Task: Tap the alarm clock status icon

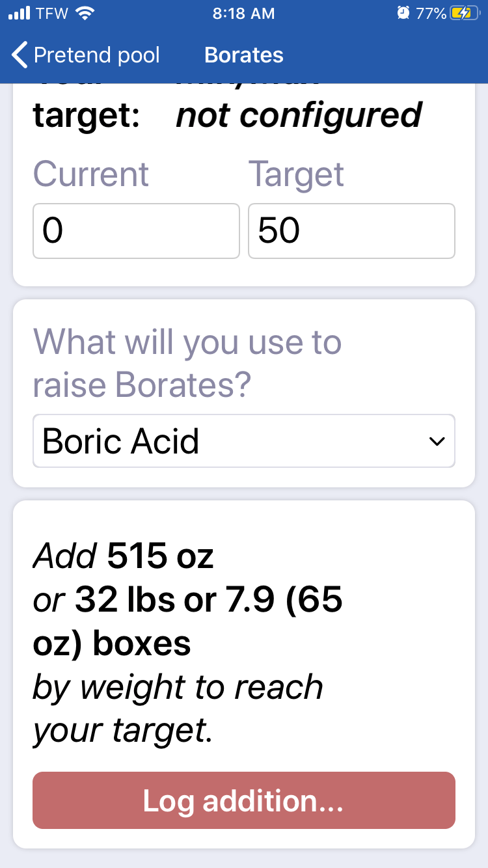Action: [x=403, y=13]
